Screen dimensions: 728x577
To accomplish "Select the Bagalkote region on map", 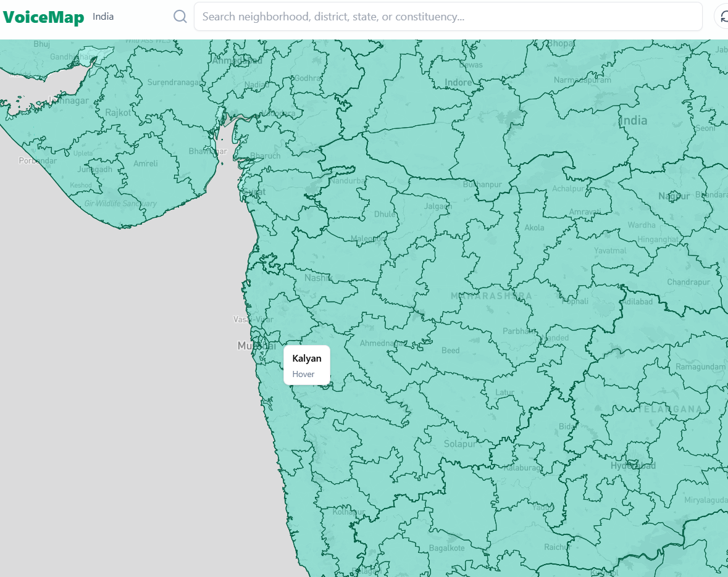I will [x=446, y=548].
